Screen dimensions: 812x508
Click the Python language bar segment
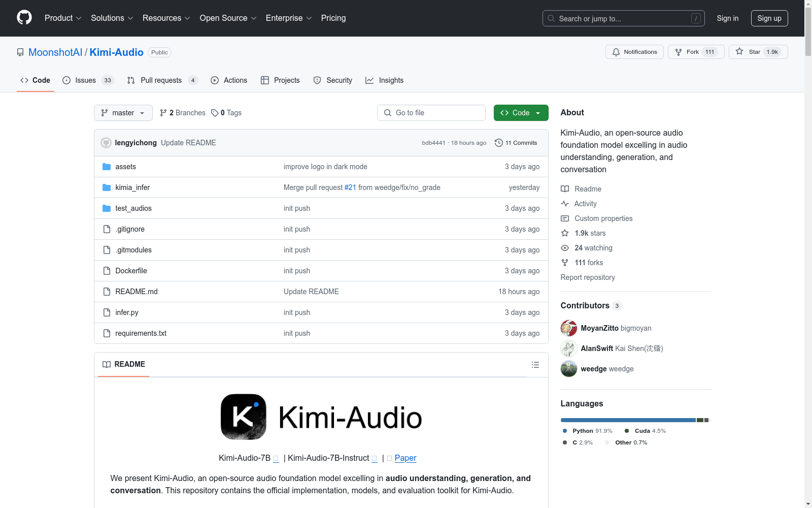[x=628, y=420]
